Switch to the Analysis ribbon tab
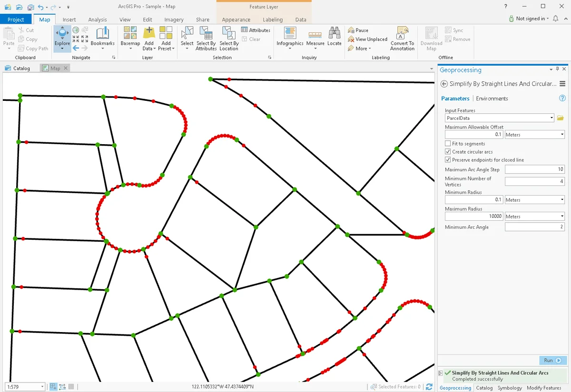The image size is (571, 392). pyautogui.click(x=97, y=20)
